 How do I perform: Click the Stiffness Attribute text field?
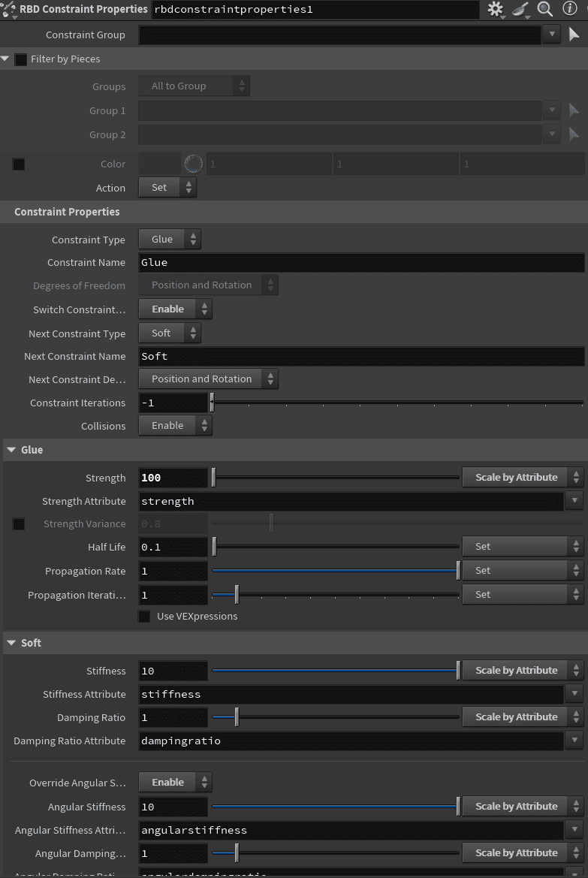point(351,694)
